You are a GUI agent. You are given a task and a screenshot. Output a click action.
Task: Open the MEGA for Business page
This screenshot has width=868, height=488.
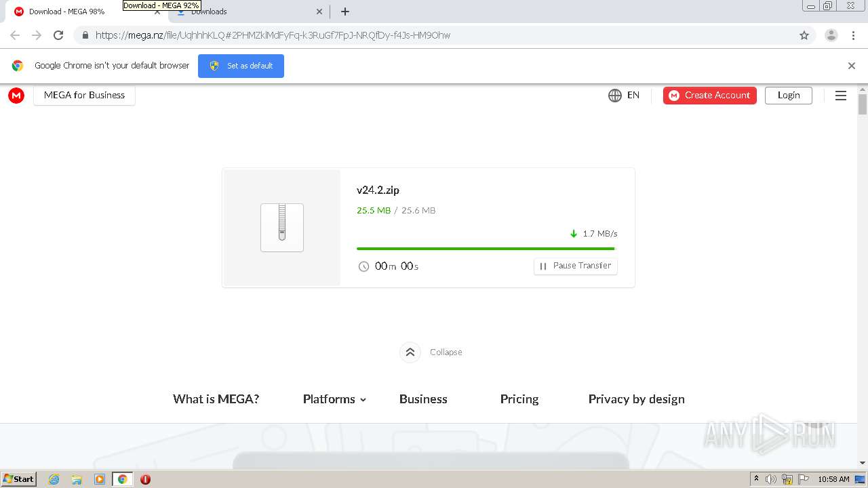click(x=84, y=96)
